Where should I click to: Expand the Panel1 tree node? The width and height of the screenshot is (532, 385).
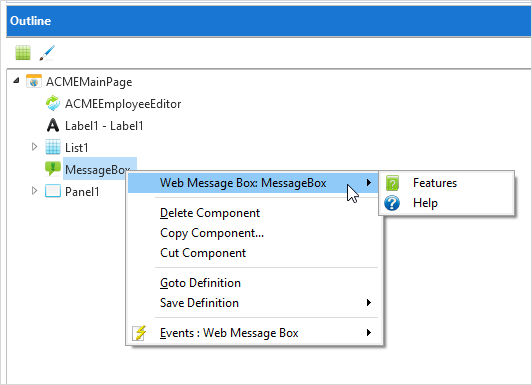click(34, 190)
